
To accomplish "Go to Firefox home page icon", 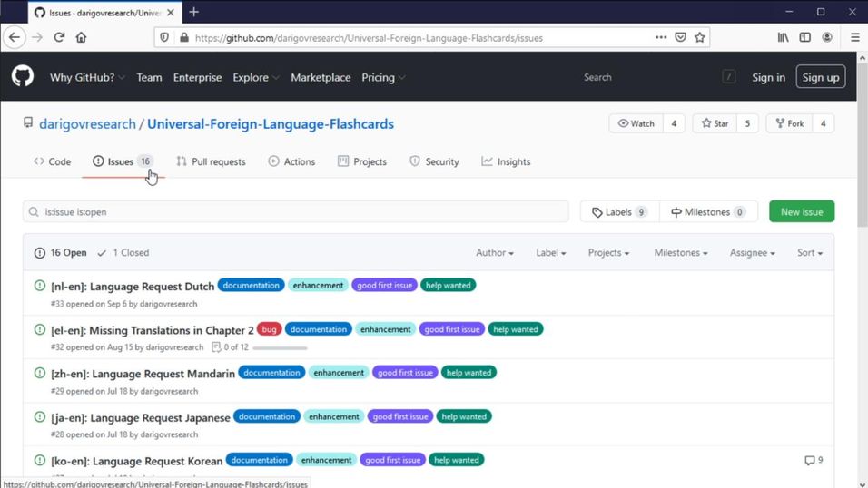I will coord(81,37).
